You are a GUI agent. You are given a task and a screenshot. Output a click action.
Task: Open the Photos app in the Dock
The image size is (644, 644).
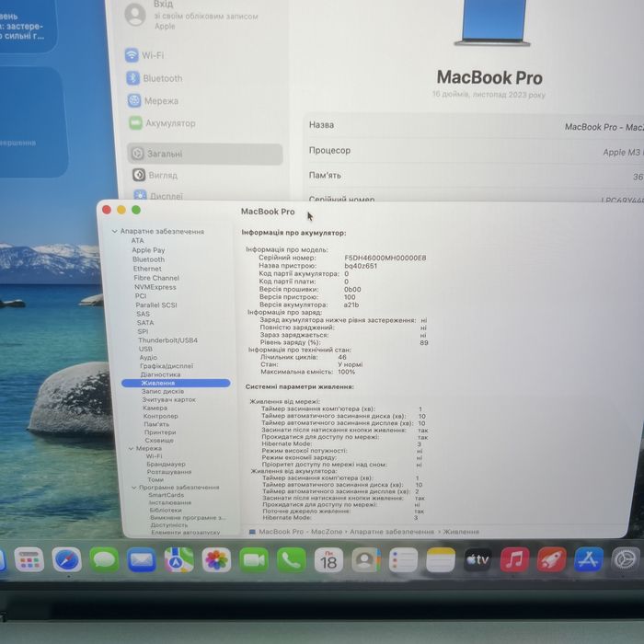pyautogui.click(x=216, y=559)
